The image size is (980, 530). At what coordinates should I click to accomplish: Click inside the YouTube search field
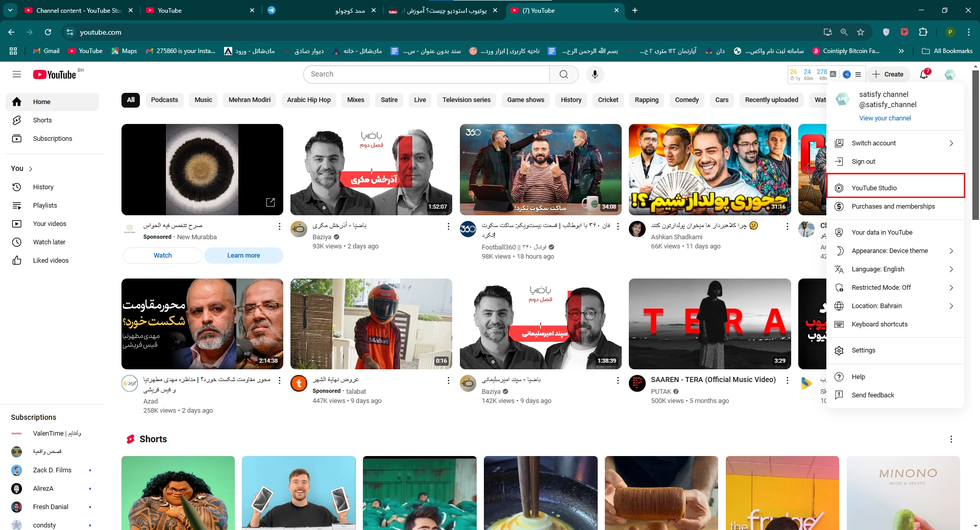click(426, 74)
